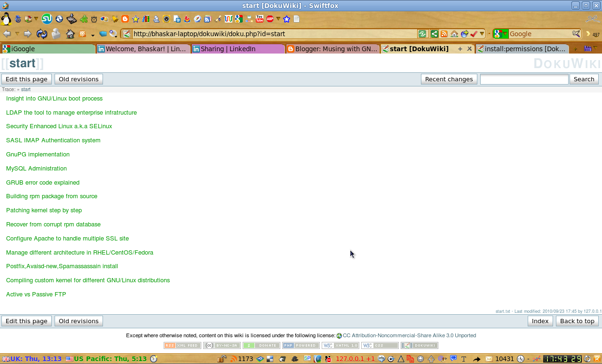Viewport: 602px width, 364px height.
Task: Open the blue RSS feed toolbar icon
Action: click(x=207, y=19)
